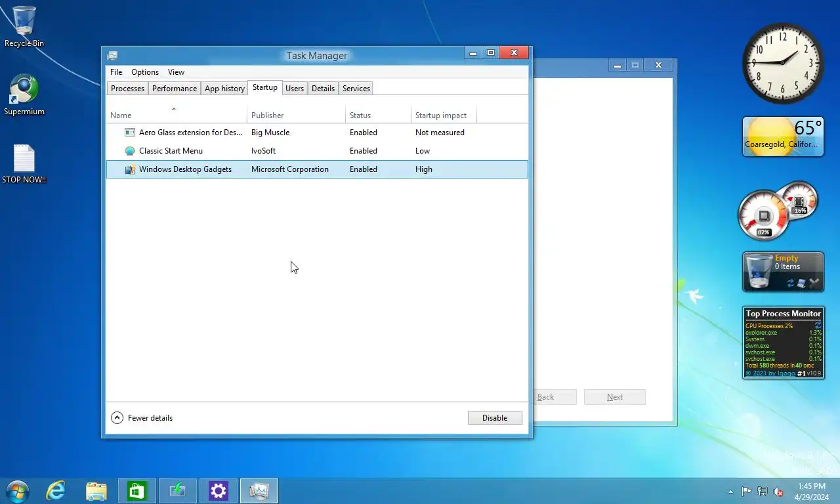Launch Internet Explorer from the taskbar
Screen dimensions: 840x504
pos(56,491)
